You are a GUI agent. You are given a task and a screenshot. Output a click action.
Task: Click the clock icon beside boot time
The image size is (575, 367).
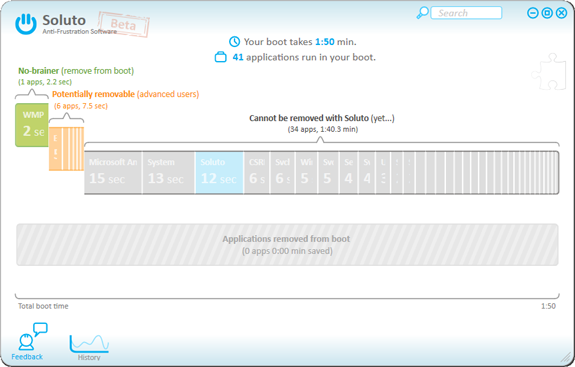pyautogui.click(x=234, y=42)
